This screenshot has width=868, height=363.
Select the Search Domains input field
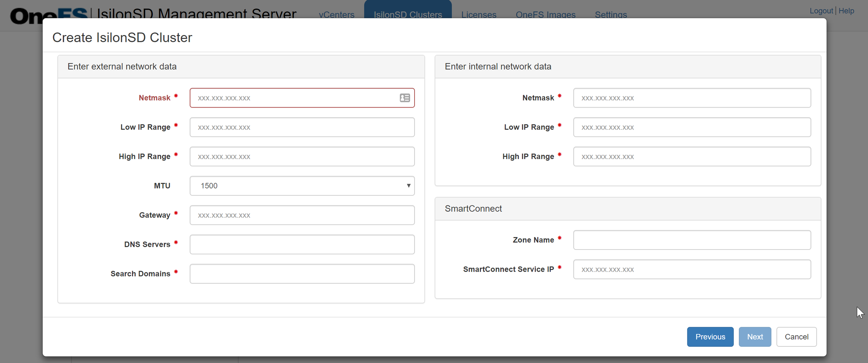tap(302, 274)
